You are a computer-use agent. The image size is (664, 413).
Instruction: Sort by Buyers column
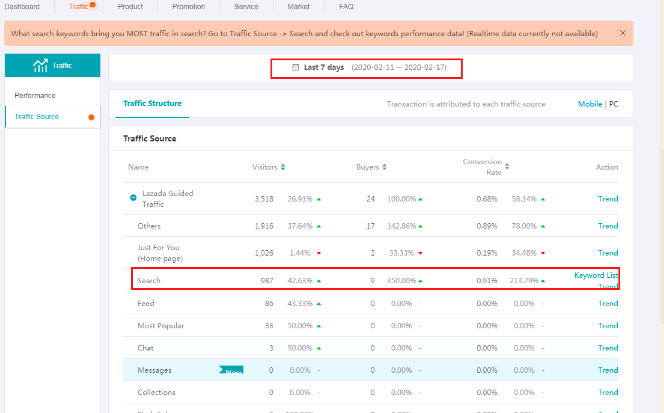(x=385, y=167)
